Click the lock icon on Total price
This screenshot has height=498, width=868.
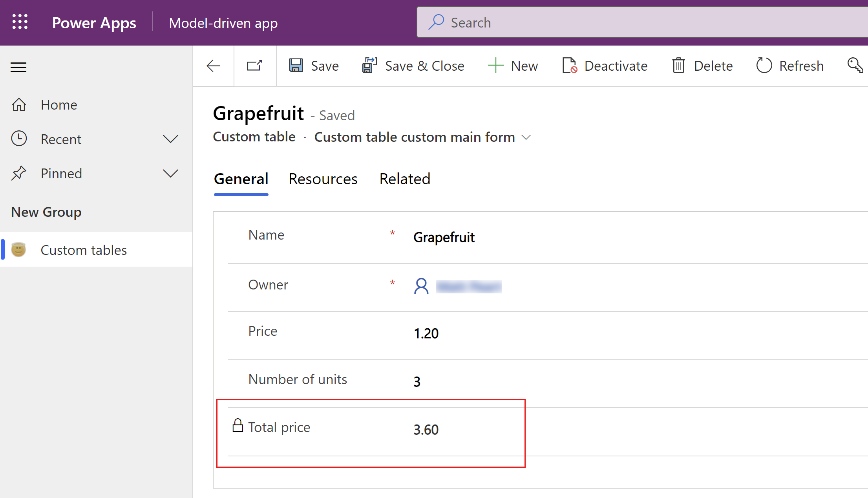237,427
